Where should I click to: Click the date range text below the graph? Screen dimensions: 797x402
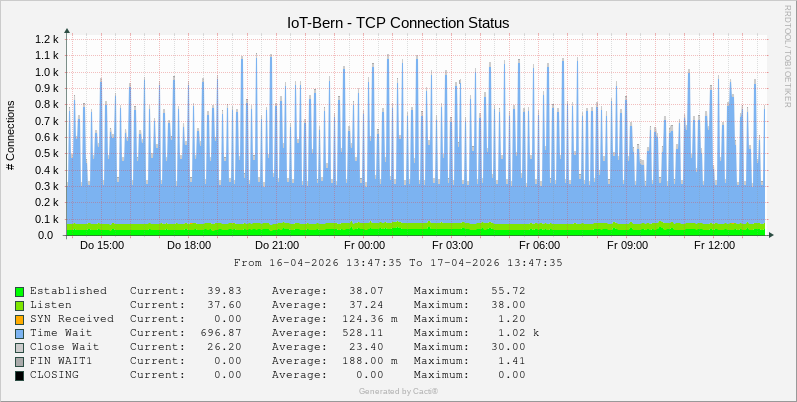pos(398,263)
